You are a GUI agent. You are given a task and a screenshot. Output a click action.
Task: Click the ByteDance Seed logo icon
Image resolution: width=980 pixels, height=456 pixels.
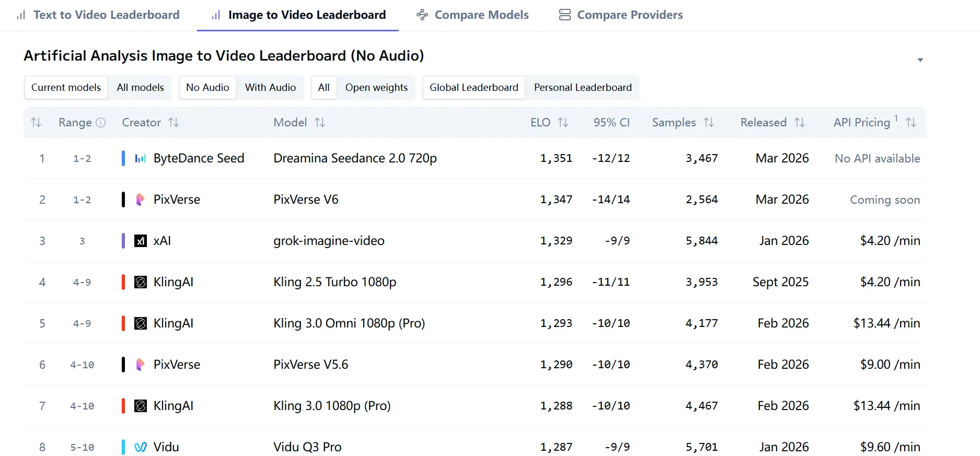[141, 158]
